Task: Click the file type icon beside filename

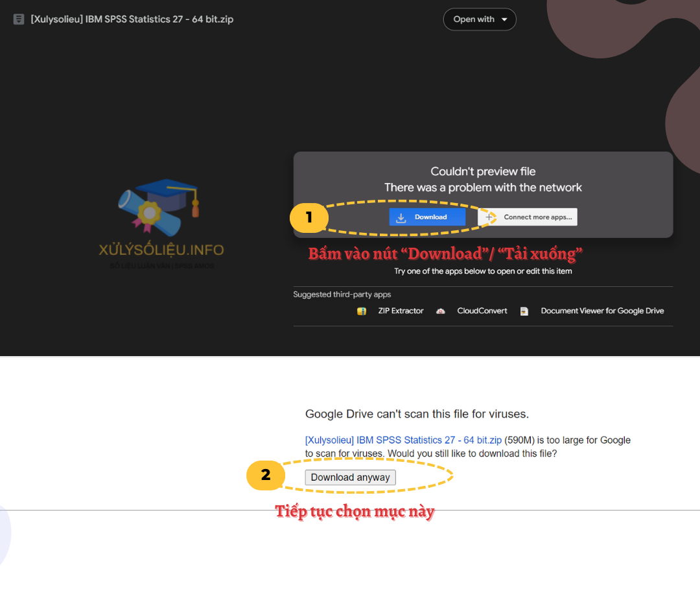Action: tap(19, 19)
